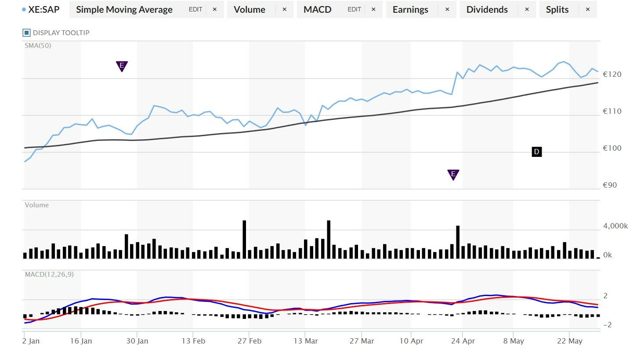644x358 pixels.
Task: Click the Splits indicator tab
Action: [557, 9]
